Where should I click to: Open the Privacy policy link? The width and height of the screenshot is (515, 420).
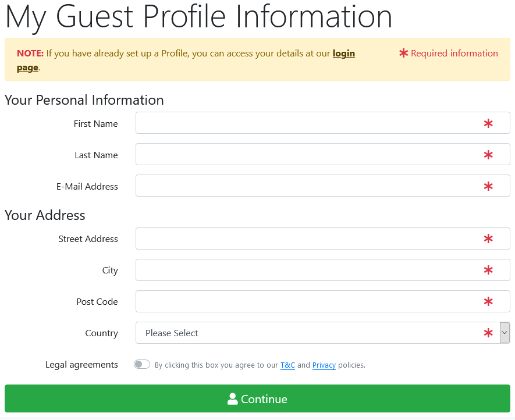click(x=324, y=365)
